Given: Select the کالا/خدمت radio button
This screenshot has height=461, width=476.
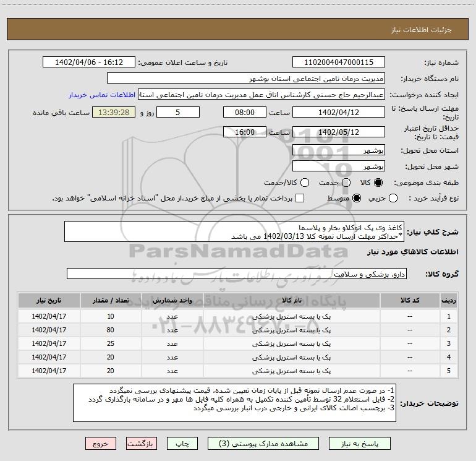Looking at the screenshot, I should pos(305,183).
